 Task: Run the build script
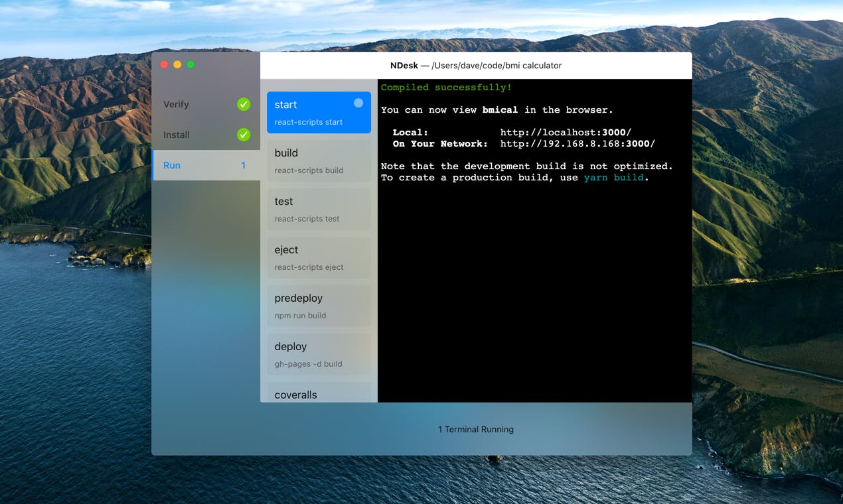coord(319,160)
